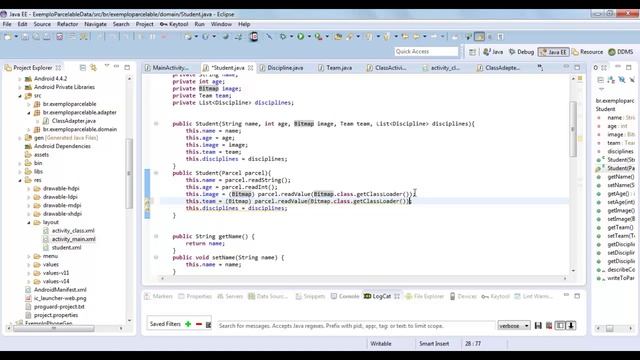The image size is (640, 360).
Task: Open the Keytool menu
Action: 174,24
